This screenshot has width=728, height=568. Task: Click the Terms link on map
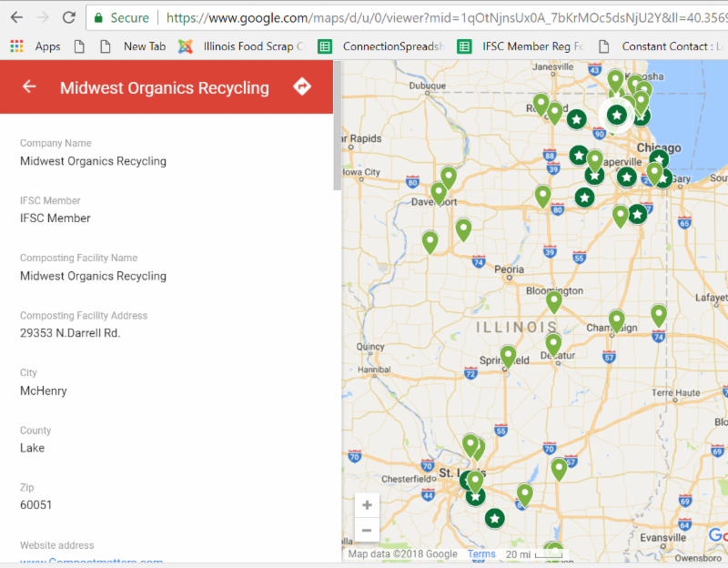tap(481, 553)
